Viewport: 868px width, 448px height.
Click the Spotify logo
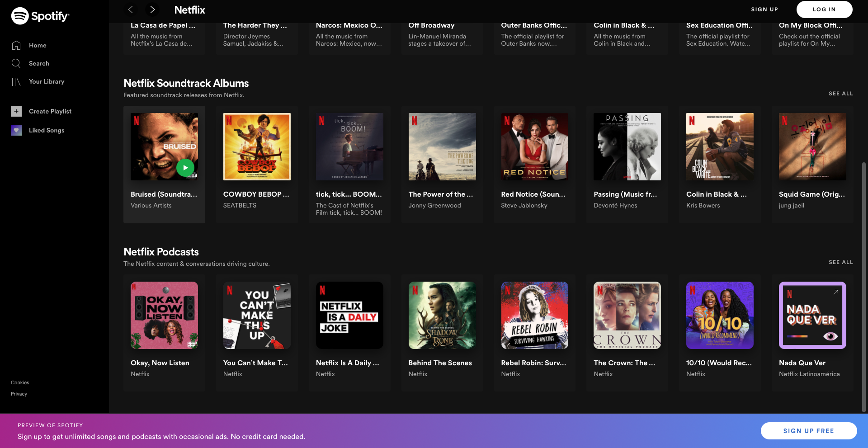(x=40, y=16)
